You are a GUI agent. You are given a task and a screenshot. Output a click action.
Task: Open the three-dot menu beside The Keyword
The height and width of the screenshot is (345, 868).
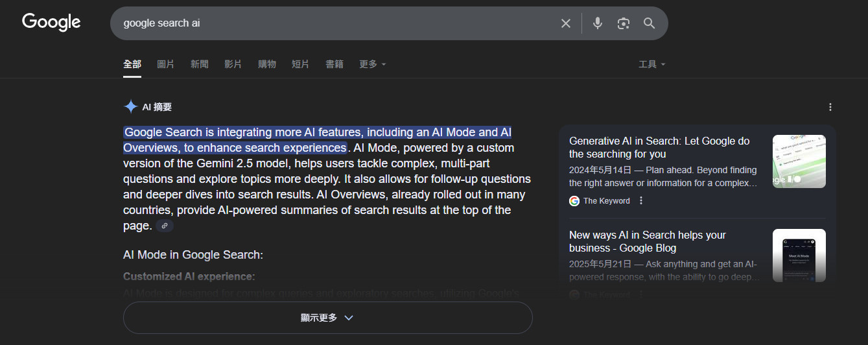pos(641,200)
